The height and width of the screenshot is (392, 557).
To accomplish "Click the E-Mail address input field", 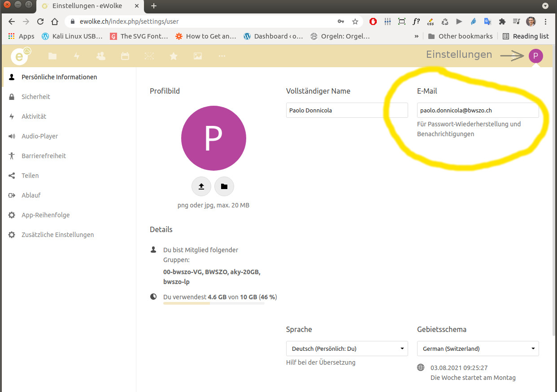I will pos(478,110).
